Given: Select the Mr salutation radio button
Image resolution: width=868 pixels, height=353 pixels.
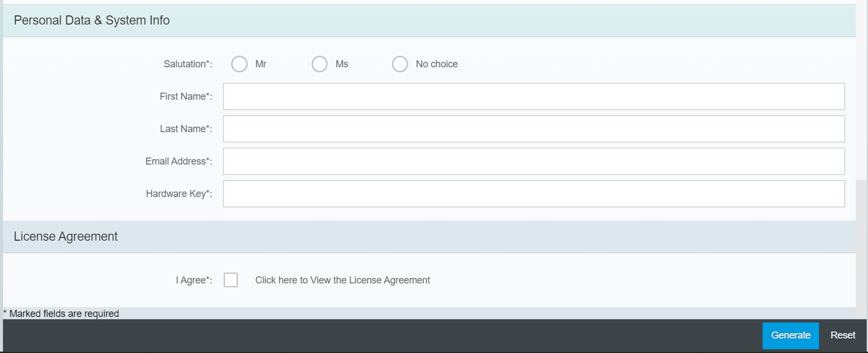Looking at the screenshot, I should (x=239, y=64).
